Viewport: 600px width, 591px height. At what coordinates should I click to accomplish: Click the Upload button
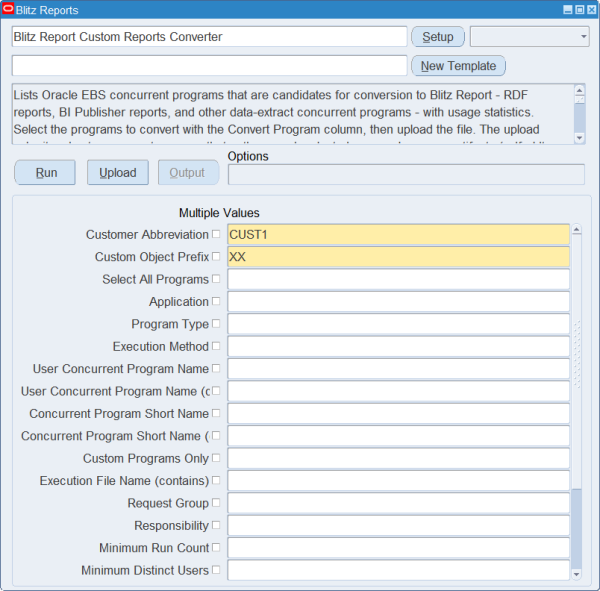pos(118,173)
